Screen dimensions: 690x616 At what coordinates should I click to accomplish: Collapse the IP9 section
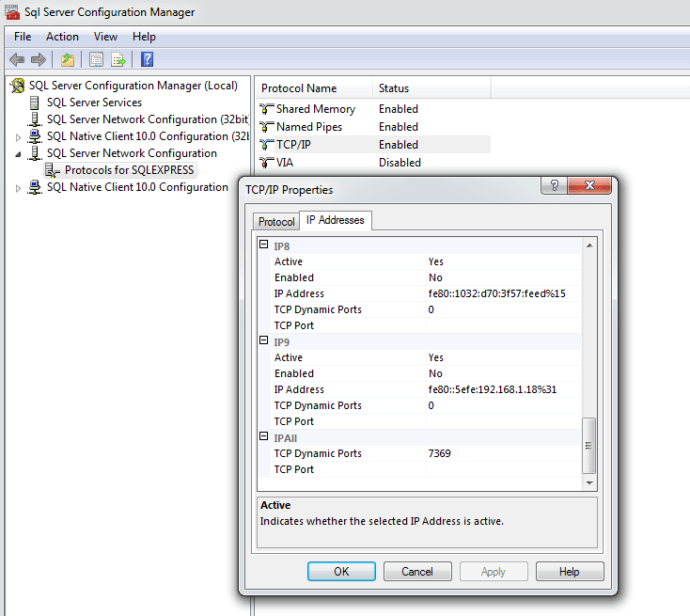click(263, 340)
